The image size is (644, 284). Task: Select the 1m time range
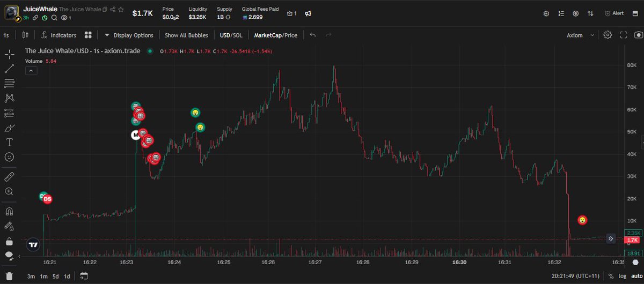[43, 276]
